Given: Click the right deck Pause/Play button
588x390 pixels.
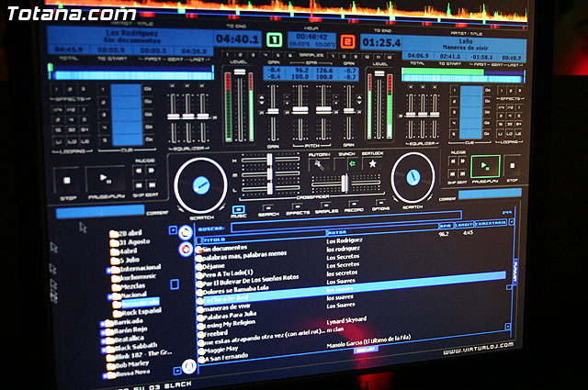Looking at the screenshot, I should [x=484, y=167].
